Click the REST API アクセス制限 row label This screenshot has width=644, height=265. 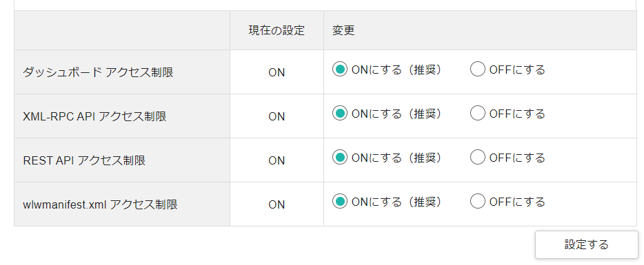pos(84,160)
